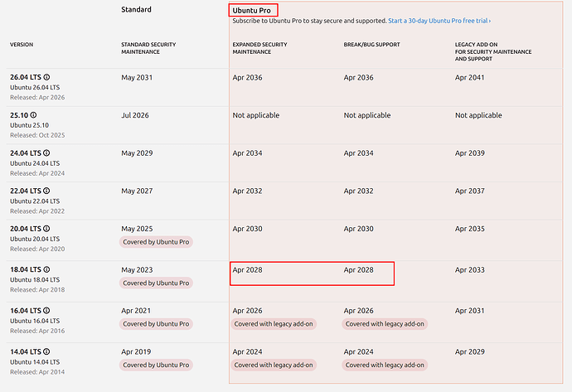Click Covered by Ubuntu Pro badge for 14.04
Viewport: 572px width, 392px height.
click(156, 365)
